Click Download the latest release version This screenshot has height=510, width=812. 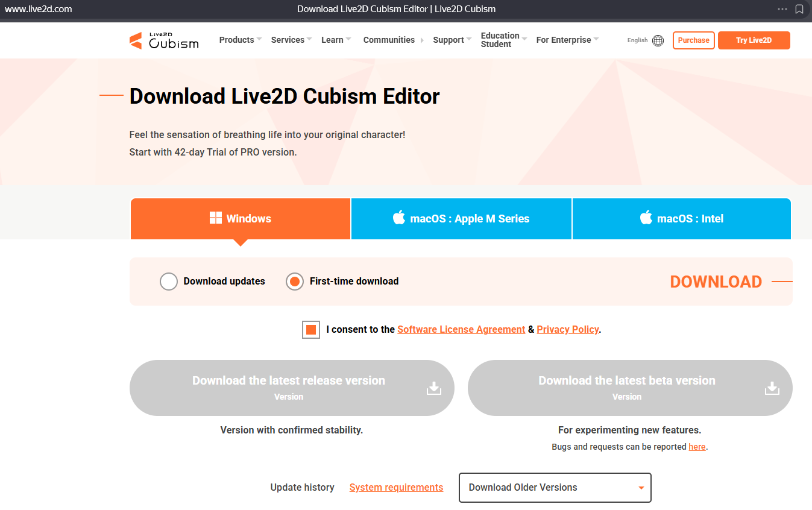[292, 388]
